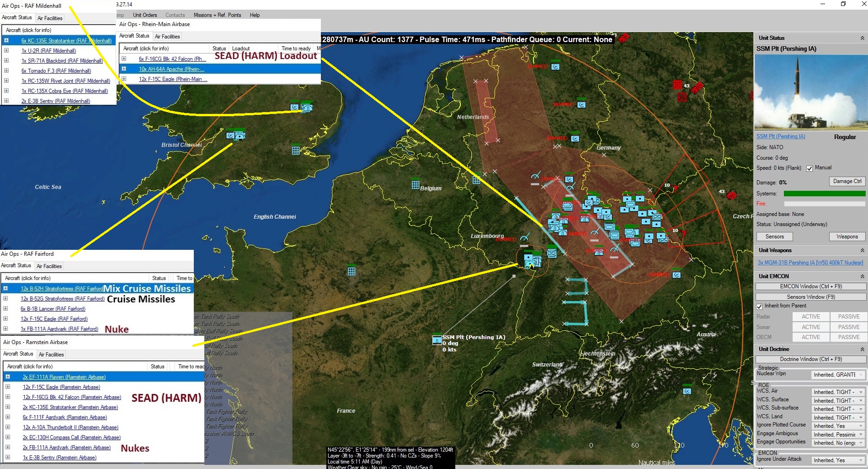Set OECM to ACTIVE
868x469 pixels.
coord(810,337)
